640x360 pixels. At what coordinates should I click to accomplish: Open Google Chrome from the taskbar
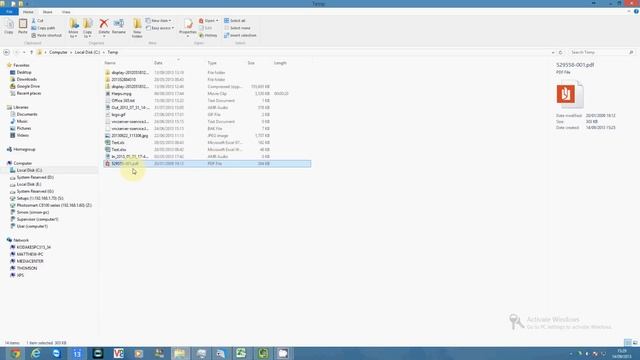tap(16, 353)
